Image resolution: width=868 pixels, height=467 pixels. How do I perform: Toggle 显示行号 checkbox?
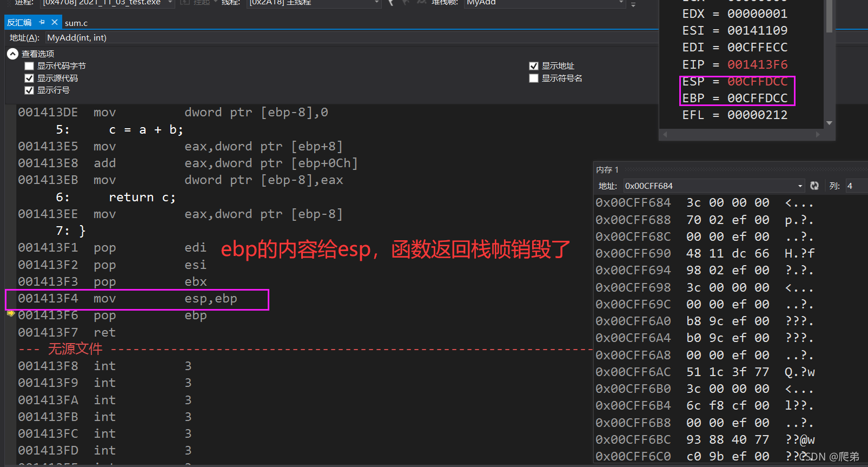29,90
